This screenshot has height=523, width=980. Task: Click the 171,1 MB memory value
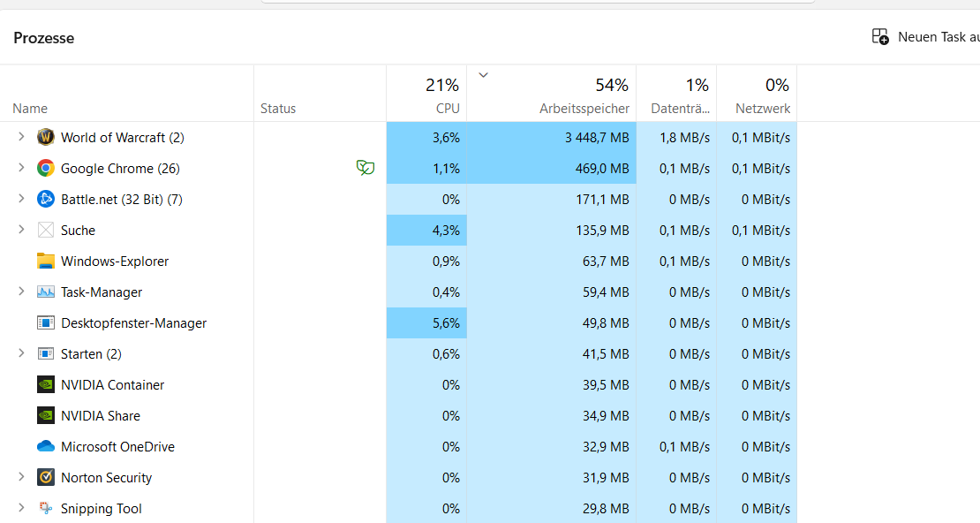(602, 199)
